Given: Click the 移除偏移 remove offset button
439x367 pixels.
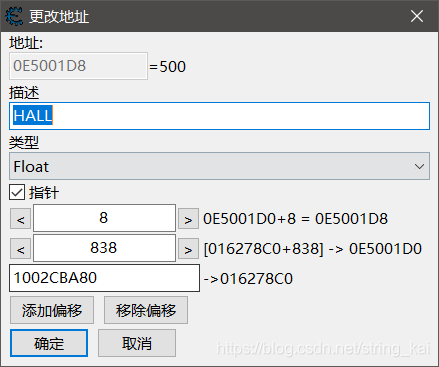Looking at the screenshot, I should point(146,310).
